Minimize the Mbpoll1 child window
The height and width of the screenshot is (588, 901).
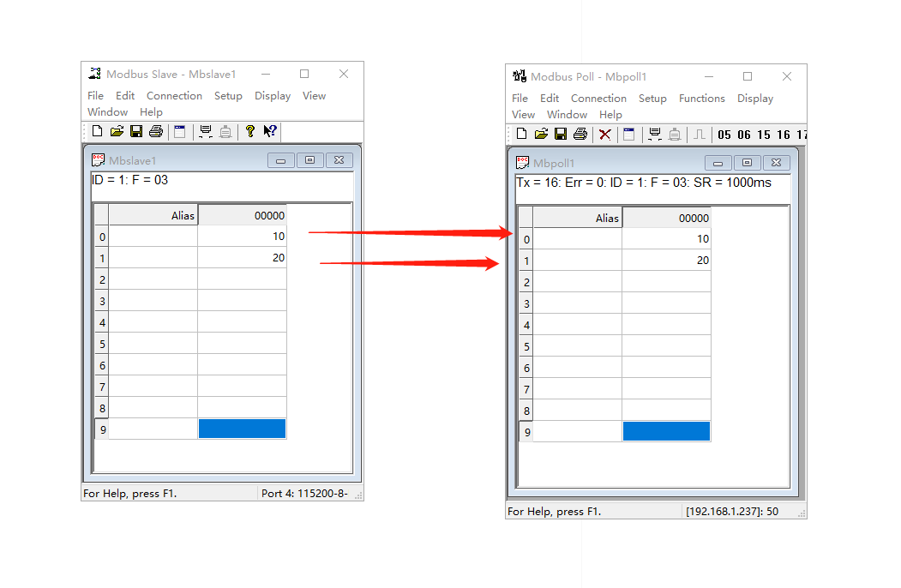coord(718,163)
